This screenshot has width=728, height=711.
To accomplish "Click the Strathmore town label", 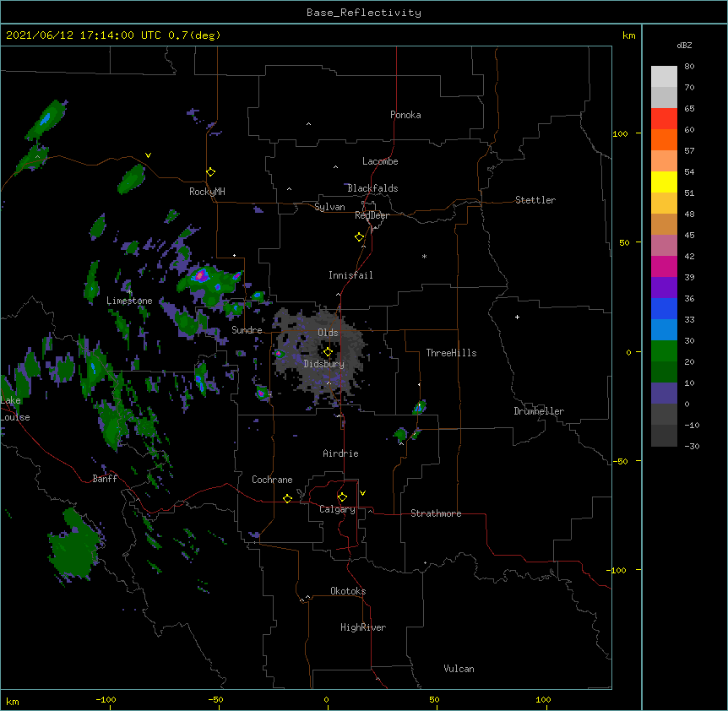I will pyautogui.click(x=436, y=513).
